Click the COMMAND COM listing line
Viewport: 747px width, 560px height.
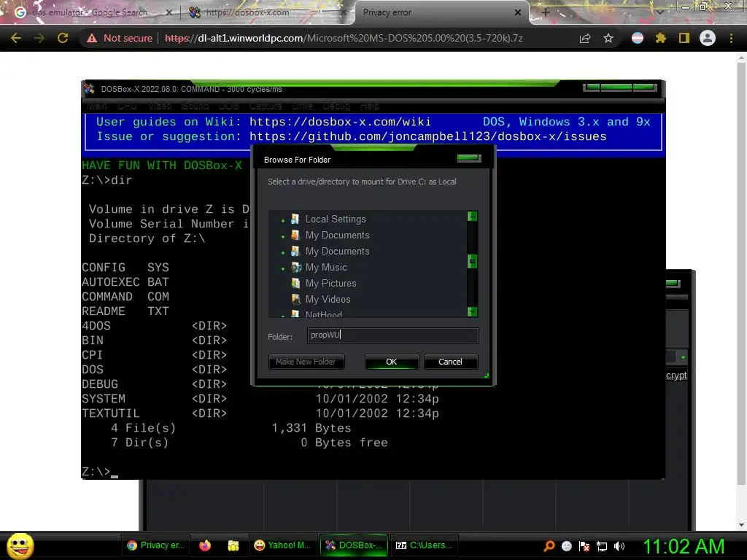pos(125,297)
